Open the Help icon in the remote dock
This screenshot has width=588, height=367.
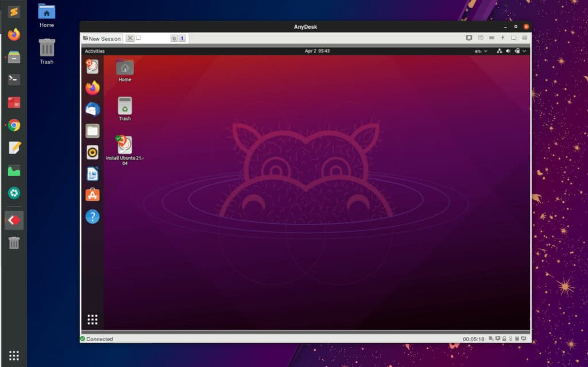(x=92, y=217)
